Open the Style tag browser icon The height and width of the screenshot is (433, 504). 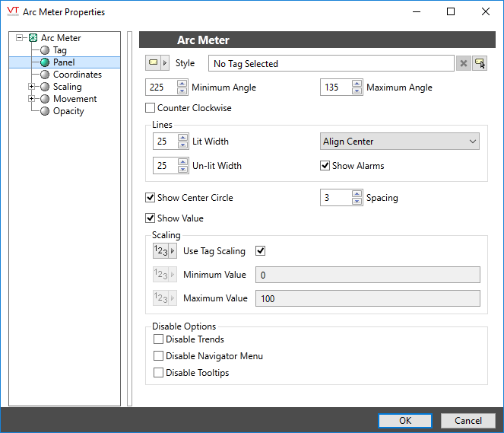[x=480, y=64]
